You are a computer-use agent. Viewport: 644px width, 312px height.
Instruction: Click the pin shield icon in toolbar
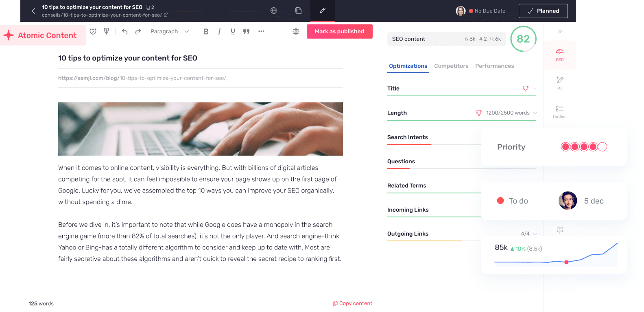coord(107,31)
